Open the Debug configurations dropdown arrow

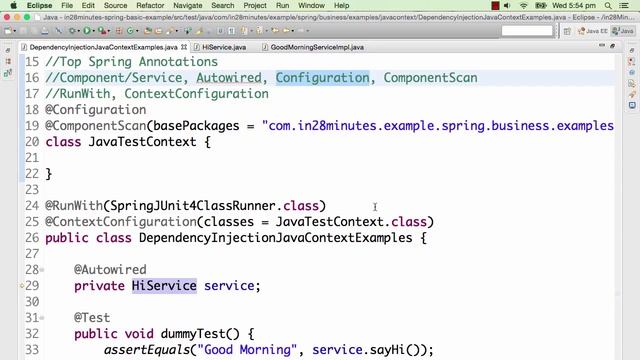(79, 31)
